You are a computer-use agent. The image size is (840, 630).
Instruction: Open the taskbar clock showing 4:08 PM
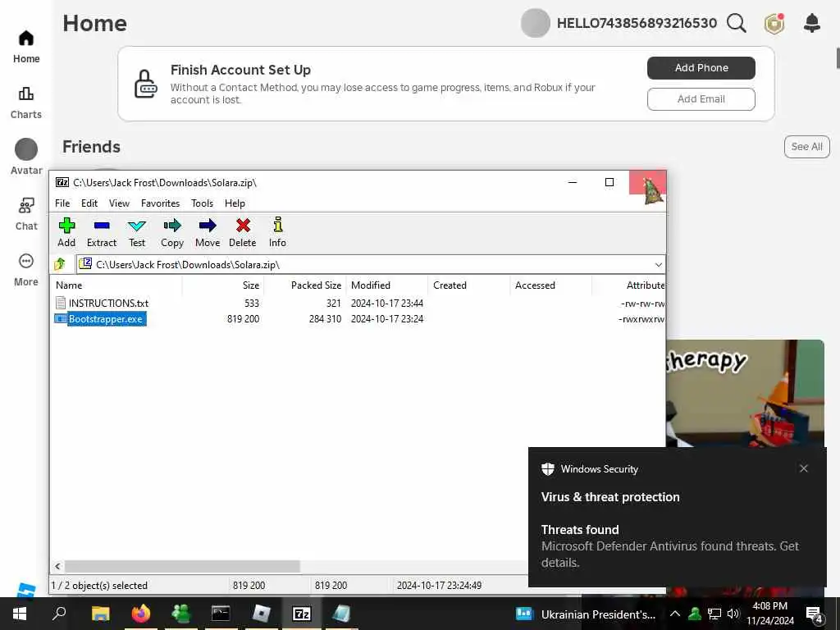tap(770, 614)
